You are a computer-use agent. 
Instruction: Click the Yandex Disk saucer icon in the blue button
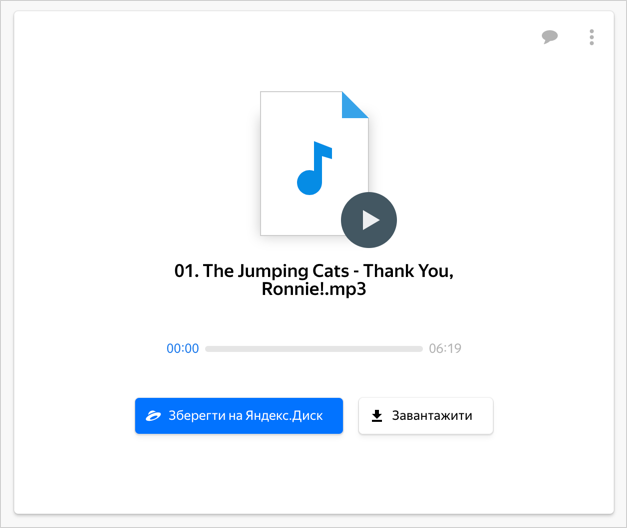153,416
